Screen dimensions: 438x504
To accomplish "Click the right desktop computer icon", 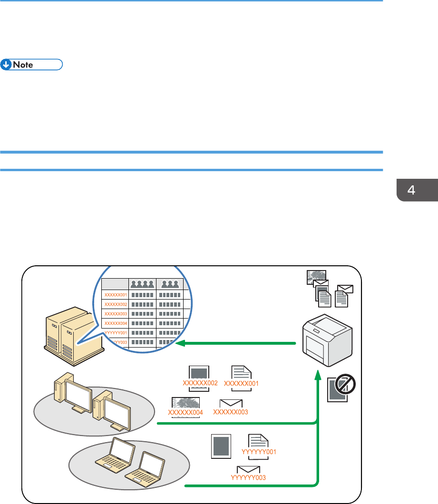I will (x=112, y=410).
